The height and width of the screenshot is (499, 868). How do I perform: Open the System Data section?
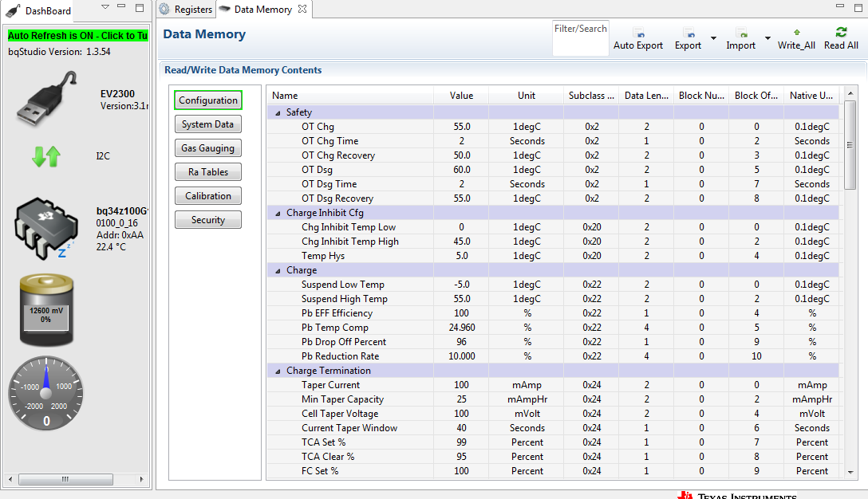pos(208,124)
